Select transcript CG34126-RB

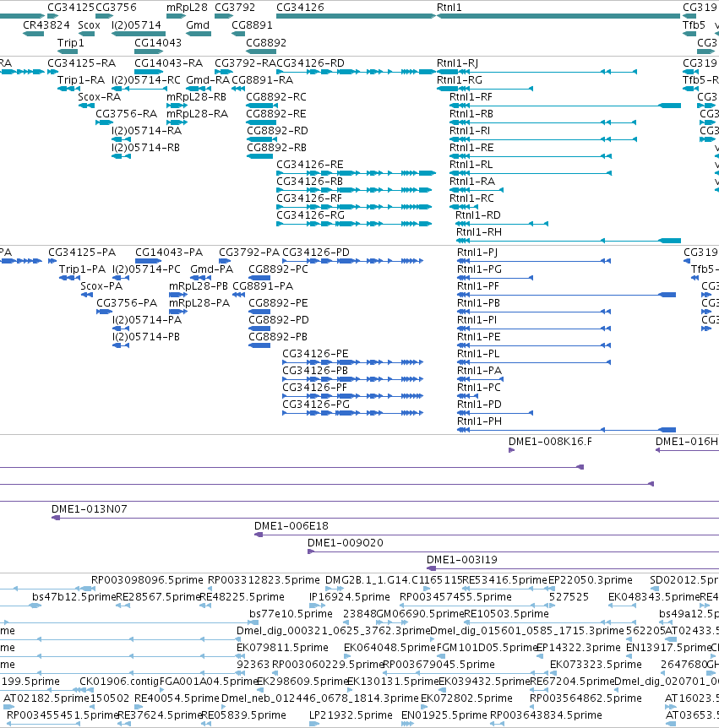(309, 182)
